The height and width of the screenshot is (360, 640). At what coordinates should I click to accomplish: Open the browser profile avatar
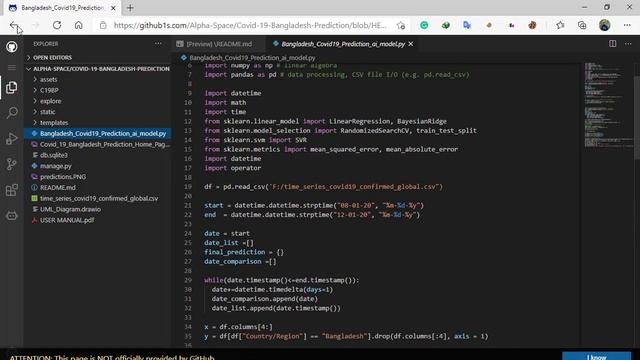click(604, 25)
